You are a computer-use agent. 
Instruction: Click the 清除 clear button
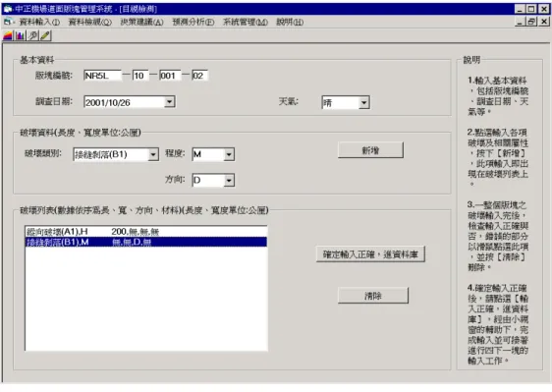pyautogui.click(x=373, y=296)
